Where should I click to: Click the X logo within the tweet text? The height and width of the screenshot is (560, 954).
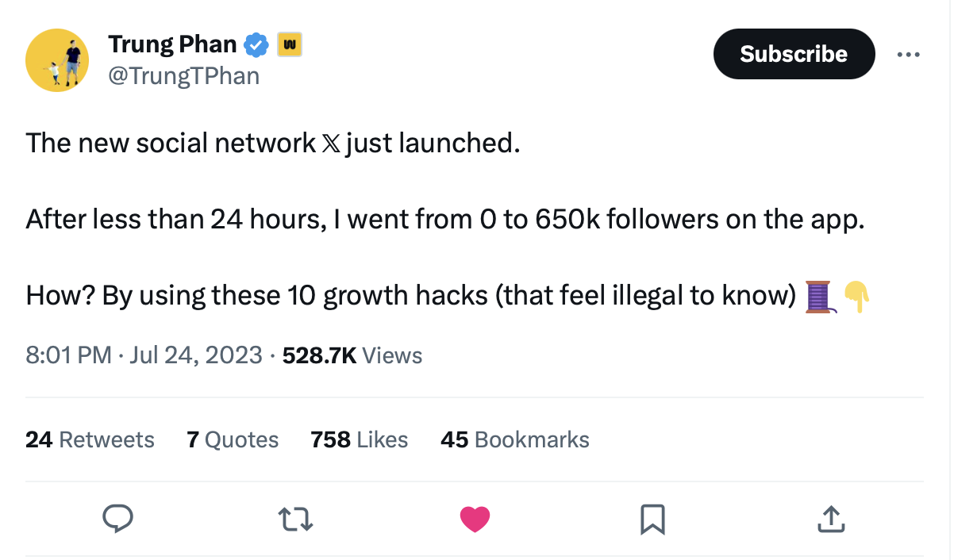click(331, 144)
